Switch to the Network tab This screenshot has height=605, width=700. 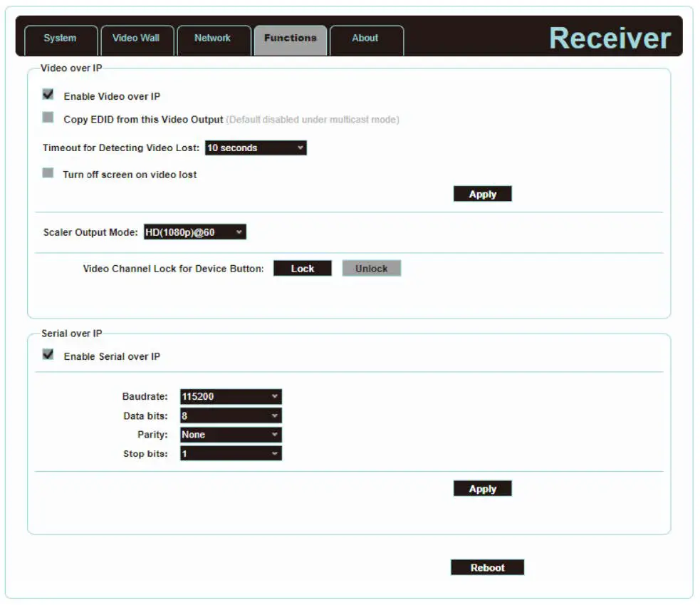pos(214,38)
